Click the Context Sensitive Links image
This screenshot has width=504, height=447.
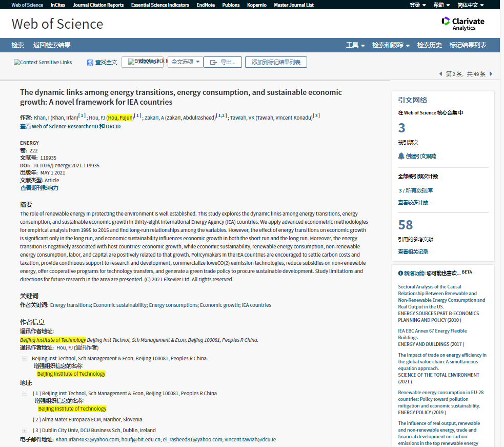[x=43, y=63]
